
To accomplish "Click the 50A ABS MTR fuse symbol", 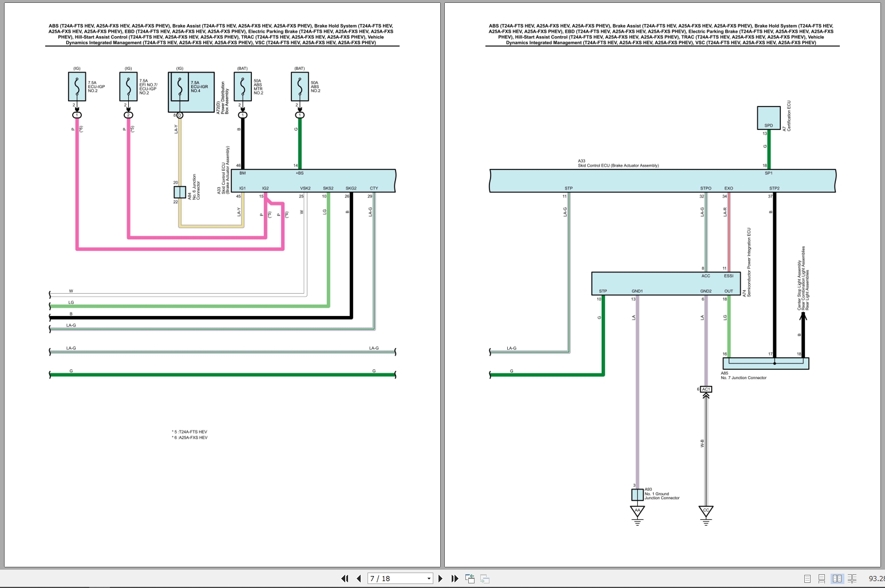I will (242, 86).
